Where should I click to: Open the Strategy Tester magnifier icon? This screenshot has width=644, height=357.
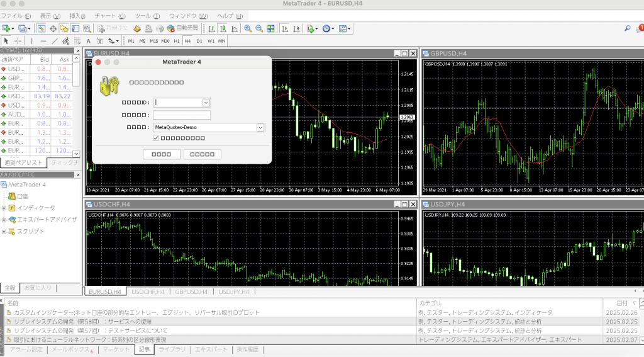click(87, 28)
